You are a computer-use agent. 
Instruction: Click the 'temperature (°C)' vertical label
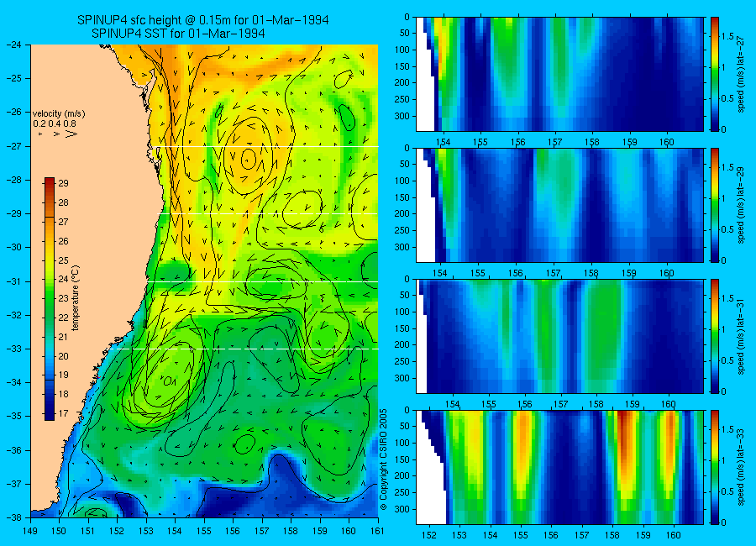76,297
